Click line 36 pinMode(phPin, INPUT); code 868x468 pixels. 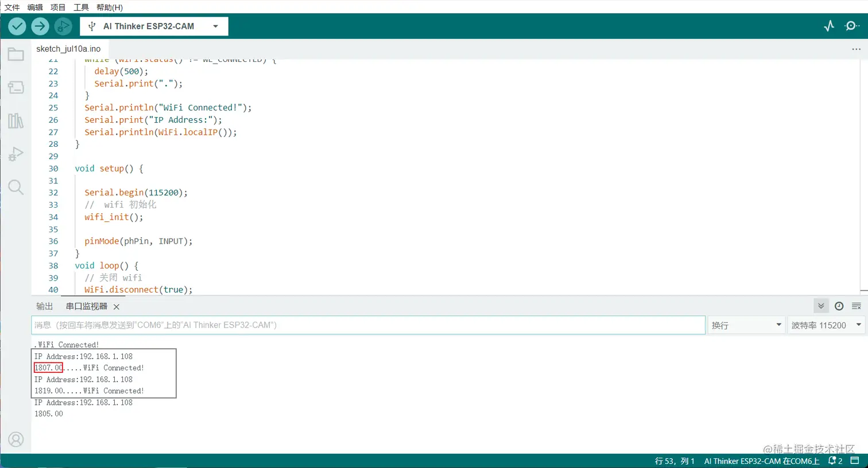tap(138, 241)
